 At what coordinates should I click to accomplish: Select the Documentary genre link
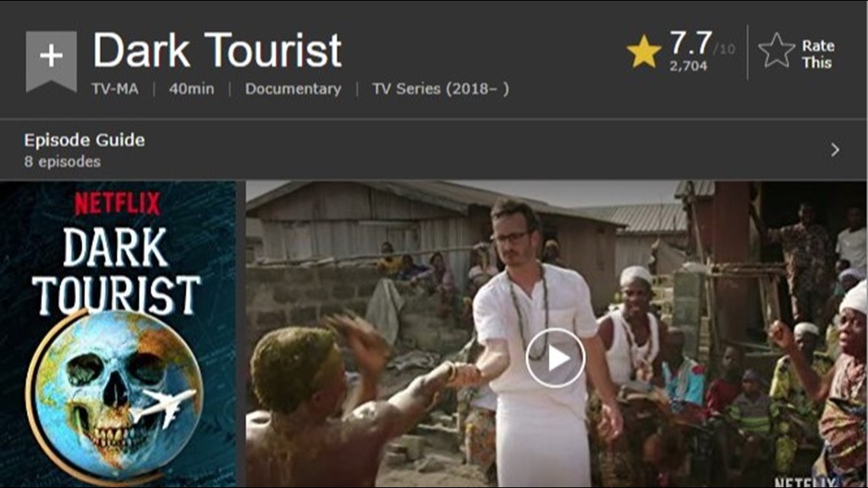pos(293,88)
